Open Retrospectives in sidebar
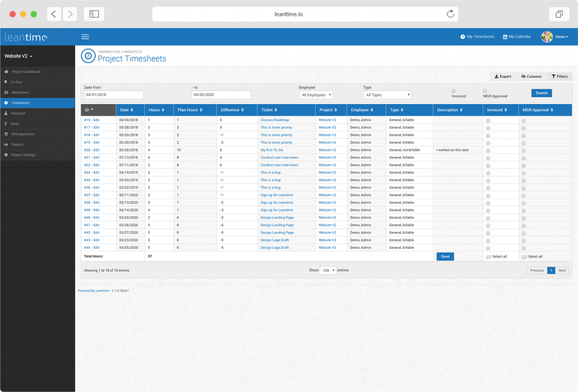This screenshot has height=392, width=578. pyautogui.click(x=38, y=134)
